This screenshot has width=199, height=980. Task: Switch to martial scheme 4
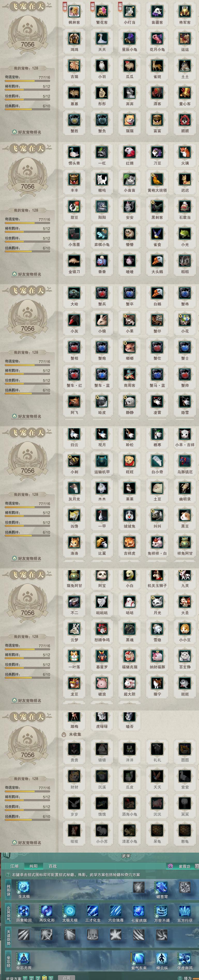[x=44, y=978]
